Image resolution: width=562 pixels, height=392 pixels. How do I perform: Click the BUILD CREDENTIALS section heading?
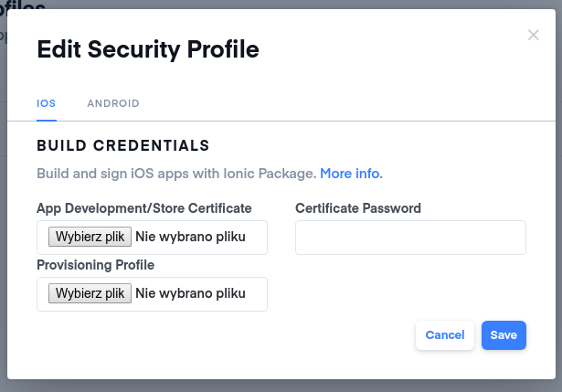[x=123, y=146]
